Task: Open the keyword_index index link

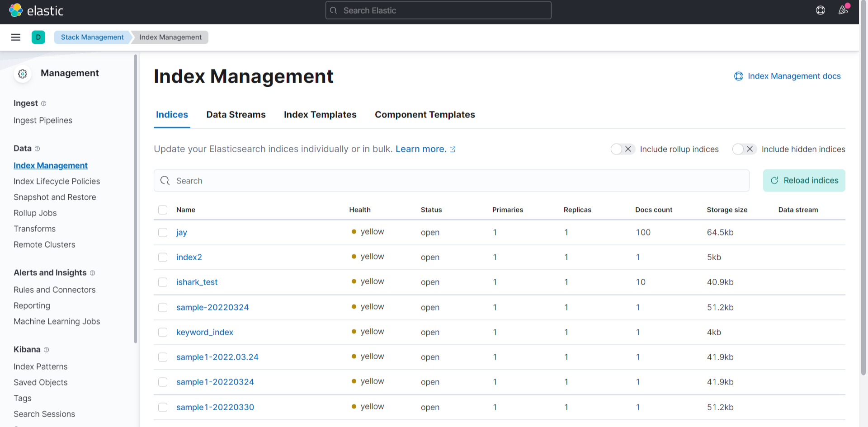Action: [x=205, y=332]
